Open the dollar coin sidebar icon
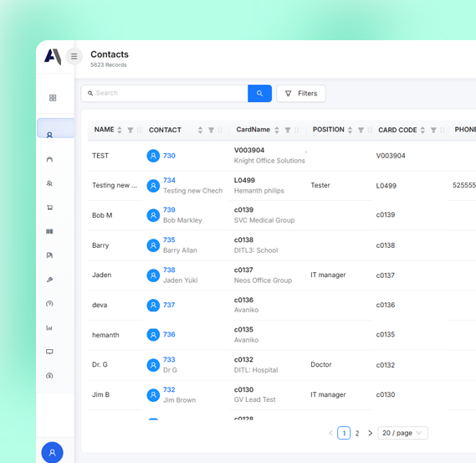476x463 pixels. [49, 376]
